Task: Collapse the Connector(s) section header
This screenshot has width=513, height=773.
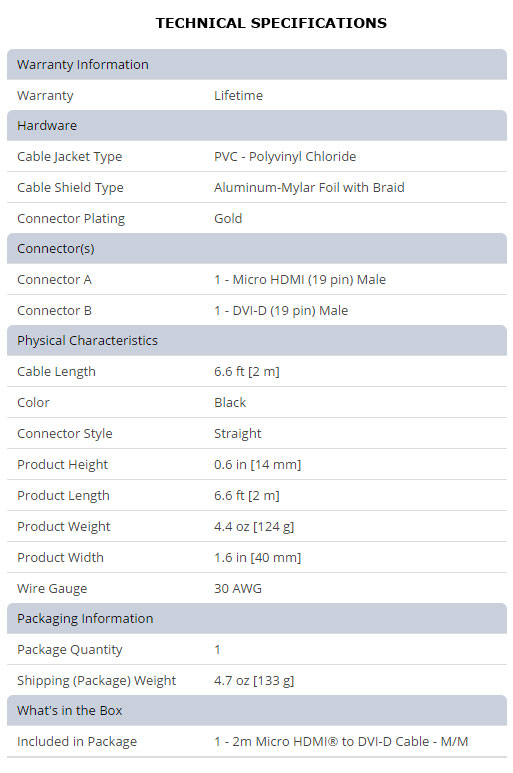Action: 257,248
